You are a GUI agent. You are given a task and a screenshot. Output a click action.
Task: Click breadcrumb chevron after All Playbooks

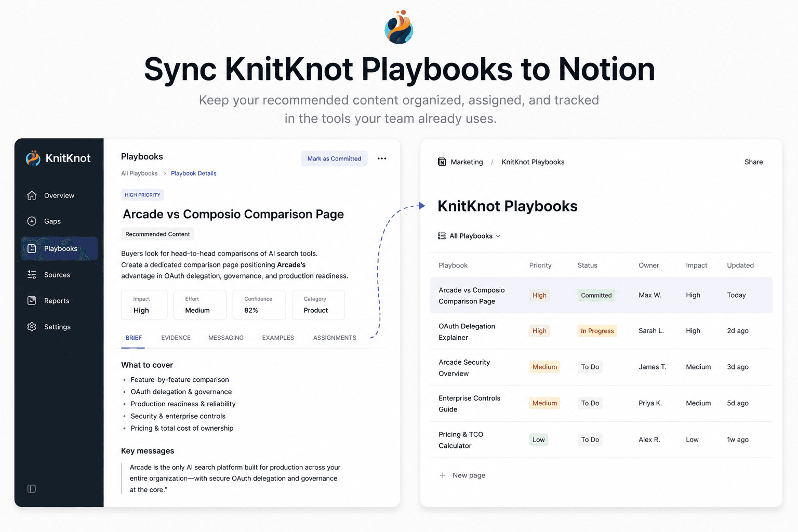click(164, 174)
